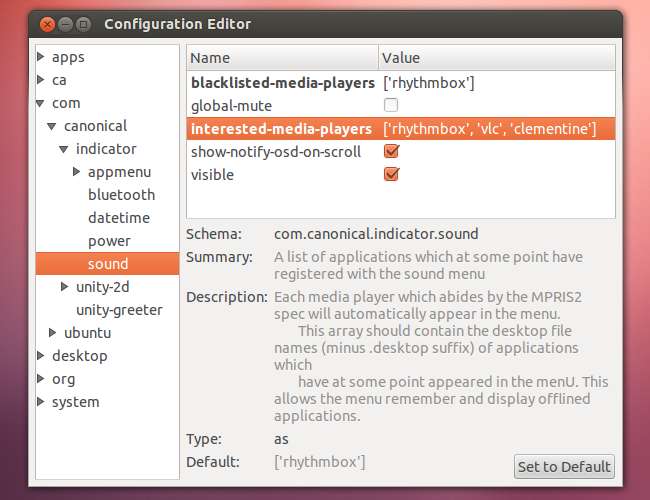650x500 pixels.
Task: Select unity-greeter in the tree
Action: tap(119, 310)
